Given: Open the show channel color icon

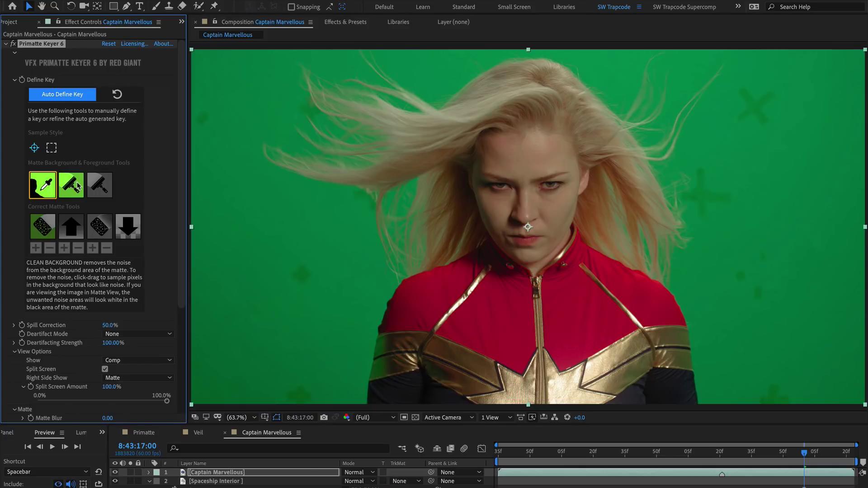Looking at the screenshot, I should tap(347, 418).
